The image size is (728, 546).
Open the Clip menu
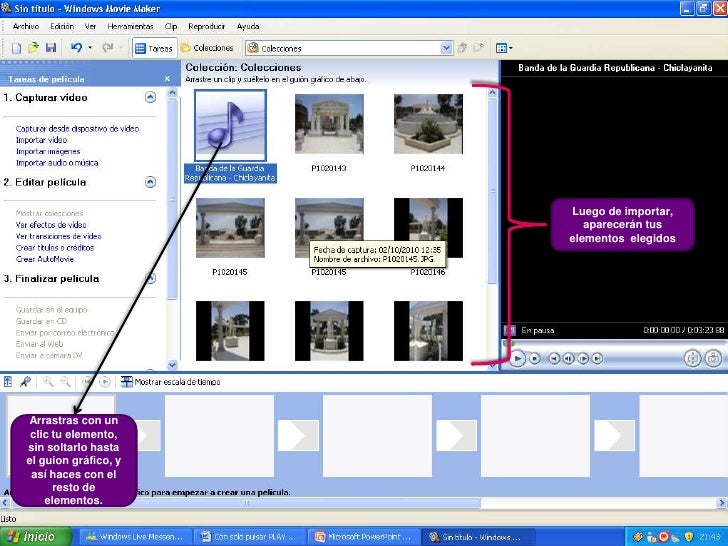tap(170, 26)
